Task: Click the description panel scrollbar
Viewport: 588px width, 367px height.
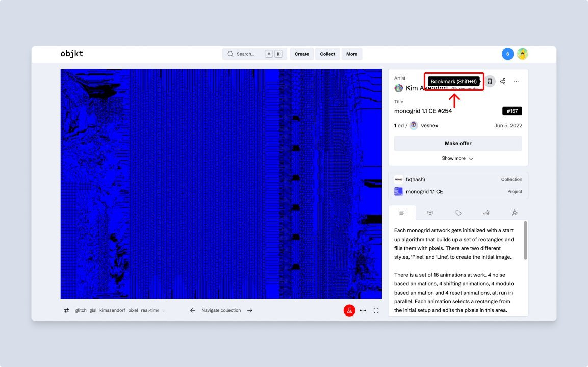Action: click(x=525, y=240)
